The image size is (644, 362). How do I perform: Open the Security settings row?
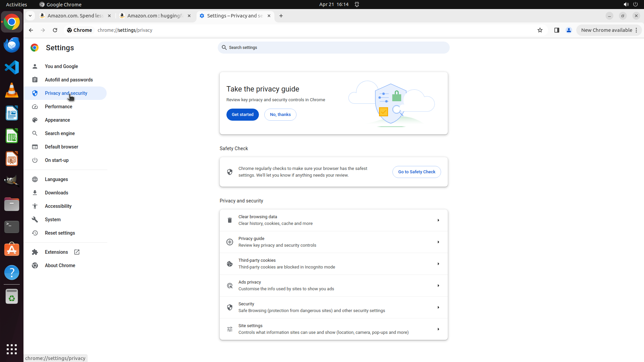tap(333, 307)
